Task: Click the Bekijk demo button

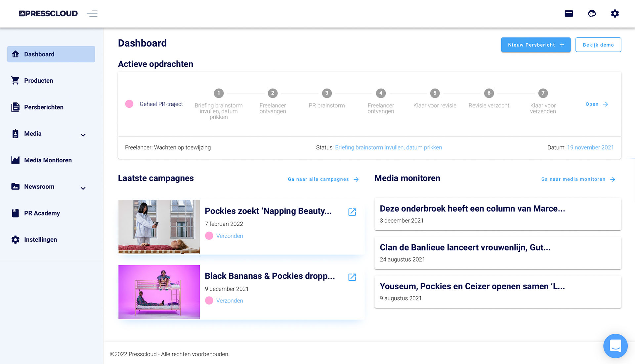Action: coord(598,45)
